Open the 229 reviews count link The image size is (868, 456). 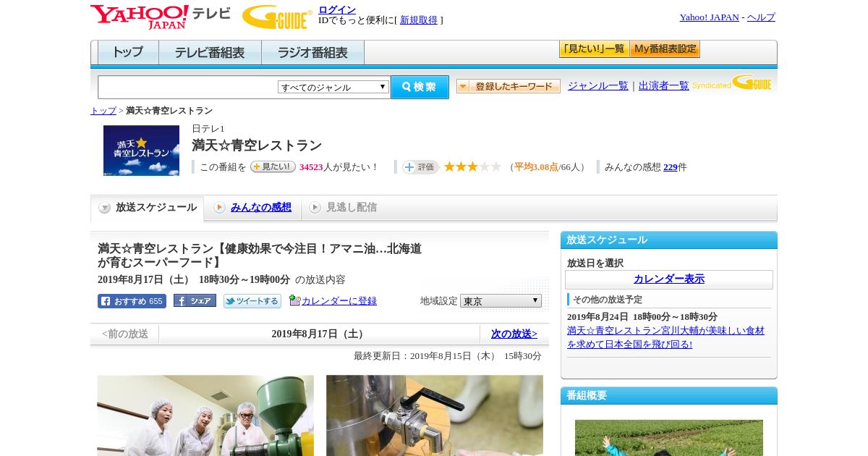pyautogui.click(x=671, y=167)
